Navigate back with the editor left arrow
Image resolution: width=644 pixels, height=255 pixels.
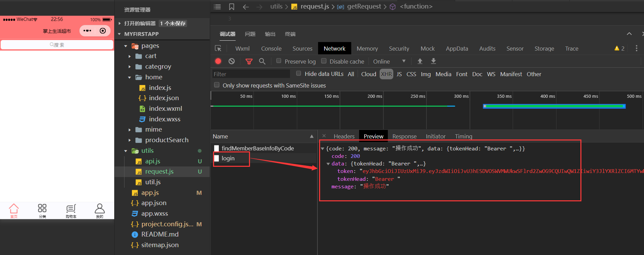tap(246, 6)
